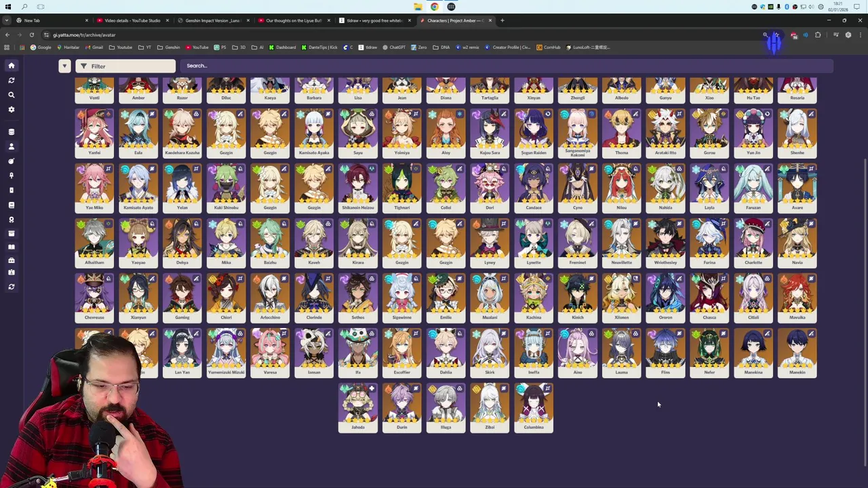Open the Eula character card
868x488 pixels.
[x=138, y=133]
